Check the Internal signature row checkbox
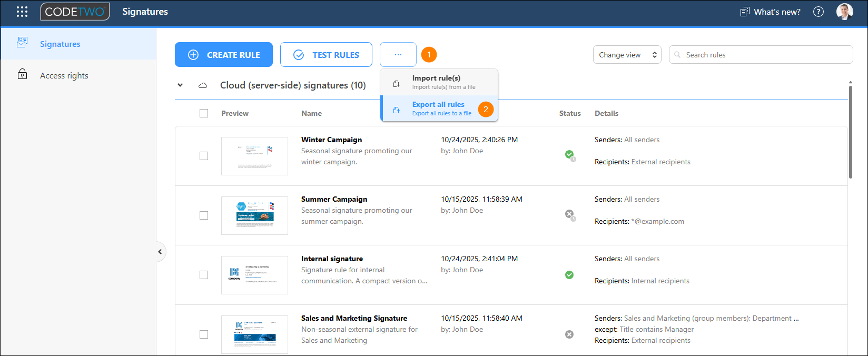868x356 pixels. tap(204, 275)
